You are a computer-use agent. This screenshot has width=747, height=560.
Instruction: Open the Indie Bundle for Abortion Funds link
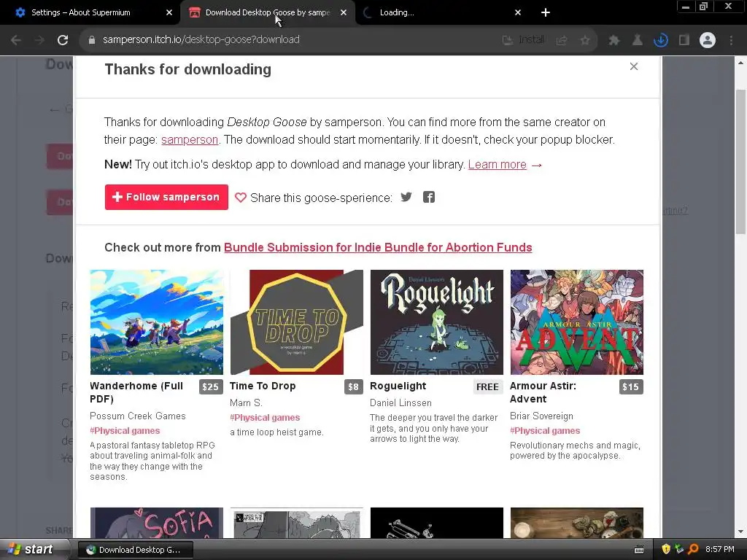(x=378, y=248)
